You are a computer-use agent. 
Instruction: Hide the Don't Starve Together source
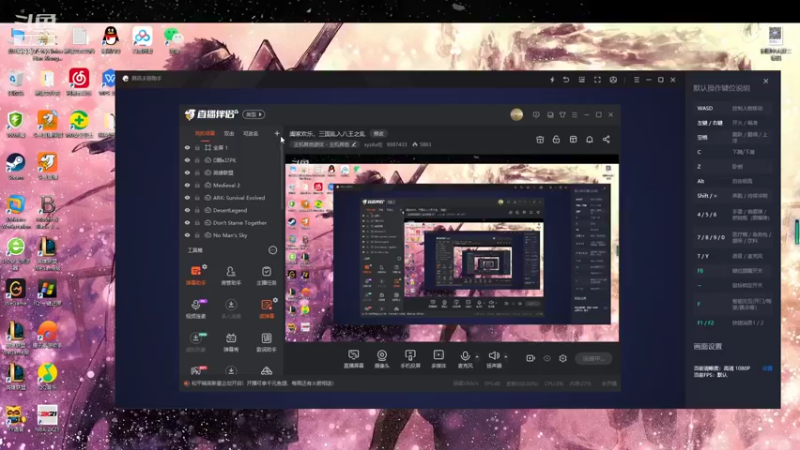[x=187, y=222]
